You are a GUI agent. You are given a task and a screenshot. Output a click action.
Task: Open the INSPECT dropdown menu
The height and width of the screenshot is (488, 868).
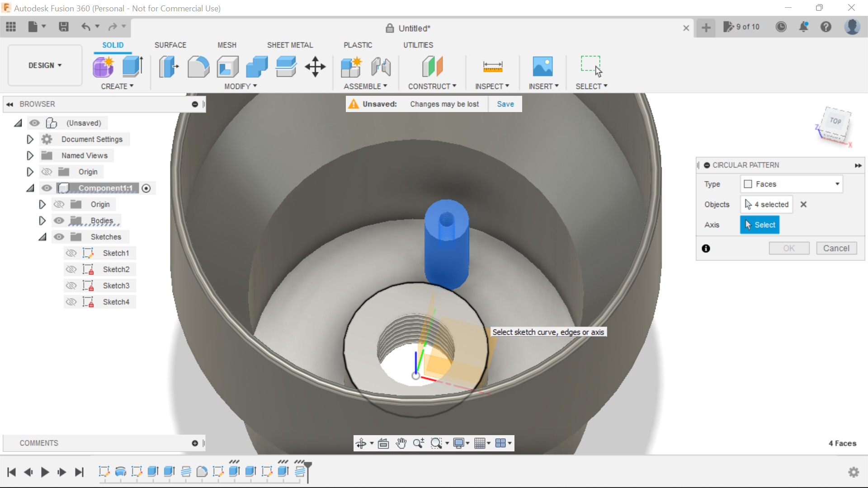click(492, 86)
